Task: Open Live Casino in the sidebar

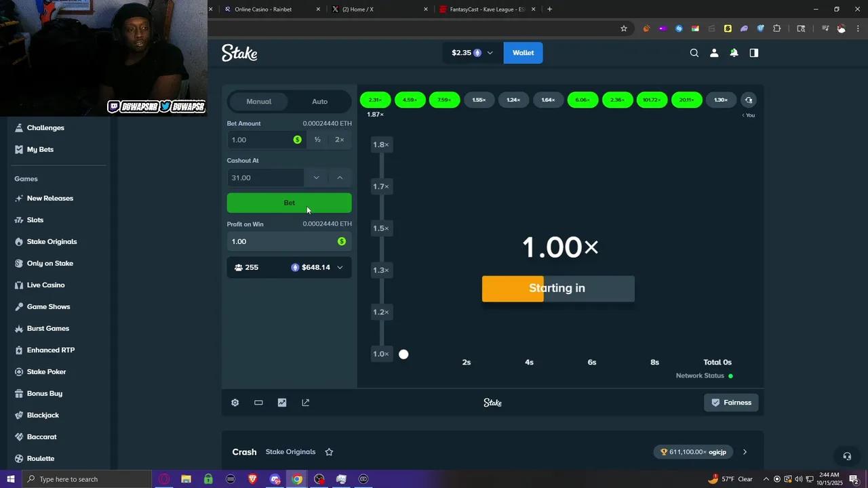Action: click(45, 285)
